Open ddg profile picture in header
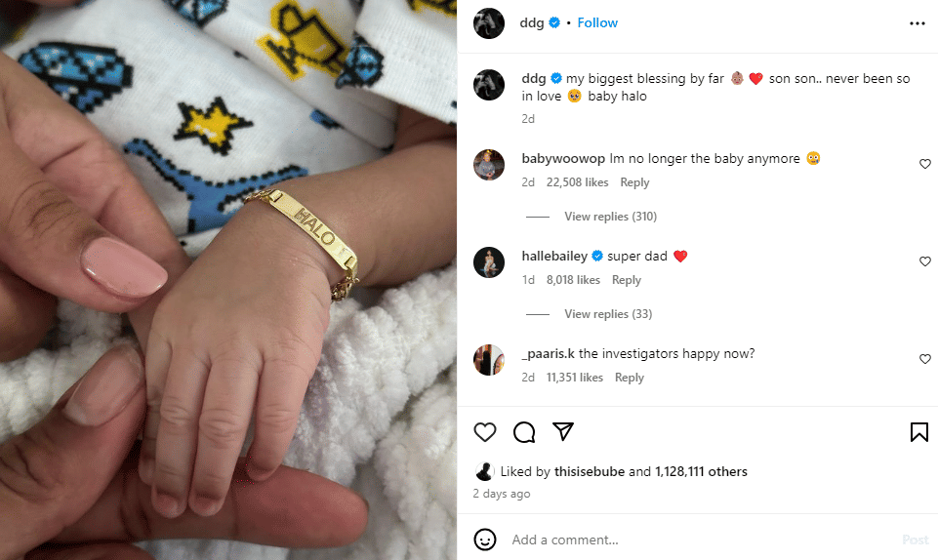Image resolution: width=938 pixels, height=560 pixels. click(489, 23)
